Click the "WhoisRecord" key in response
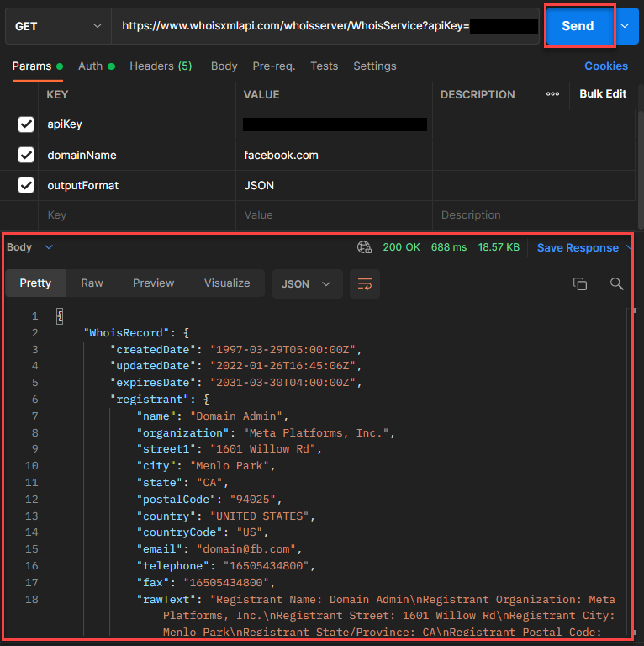 pyautogui.click(x=126, y=333)
